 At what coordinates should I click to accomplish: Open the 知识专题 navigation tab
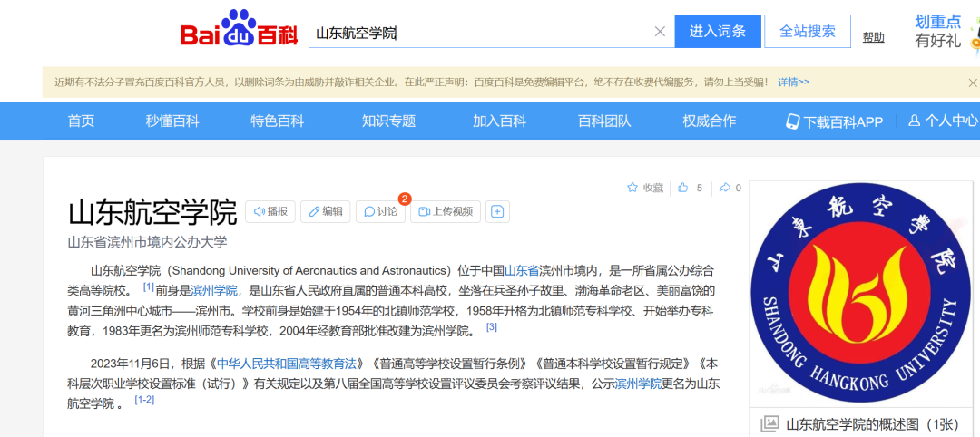click(x=388, y=121)
